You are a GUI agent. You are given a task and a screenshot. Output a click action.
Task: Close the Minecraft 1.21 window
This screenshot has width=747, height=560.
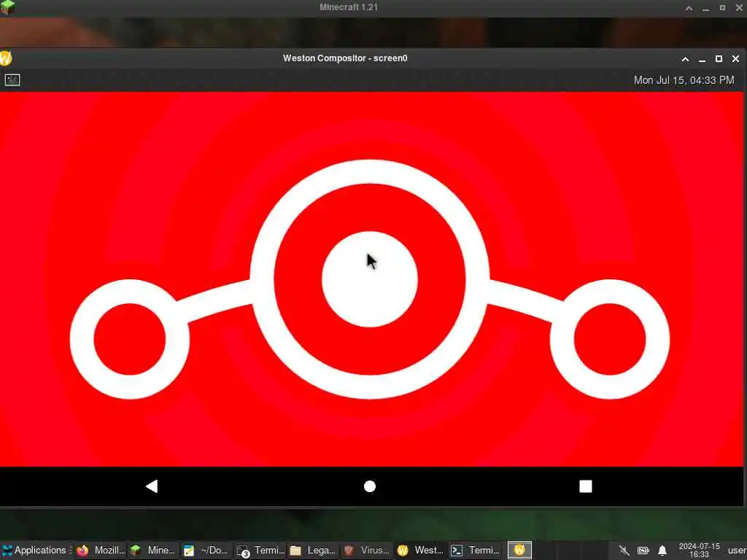pyautogui.click(x=739, y=7)
